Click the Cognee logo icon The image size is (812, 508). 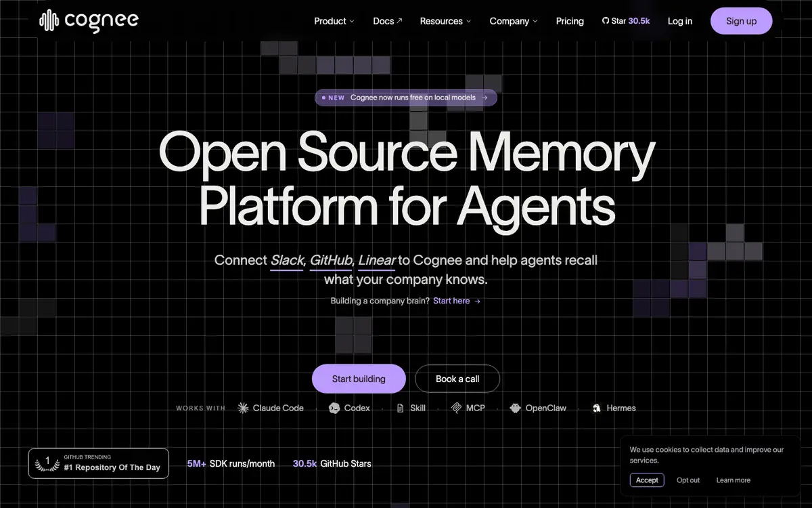tap(49, 21)
